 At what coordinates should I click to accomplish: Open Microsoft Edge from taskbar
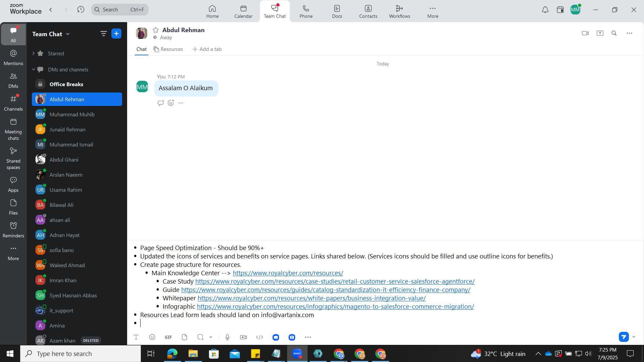[172, 354]
